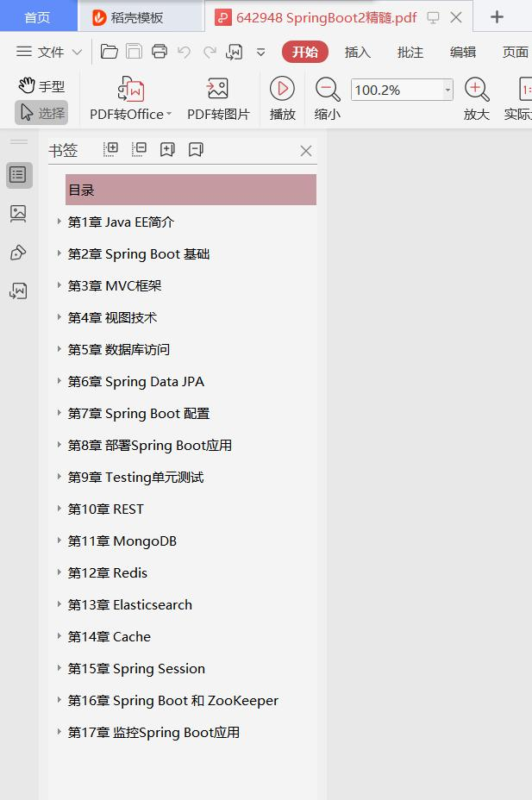This screenshot has width=532, height=800.
Task: Switch to the 页面 ribbon tab
Action: click(x=516, y=52)
